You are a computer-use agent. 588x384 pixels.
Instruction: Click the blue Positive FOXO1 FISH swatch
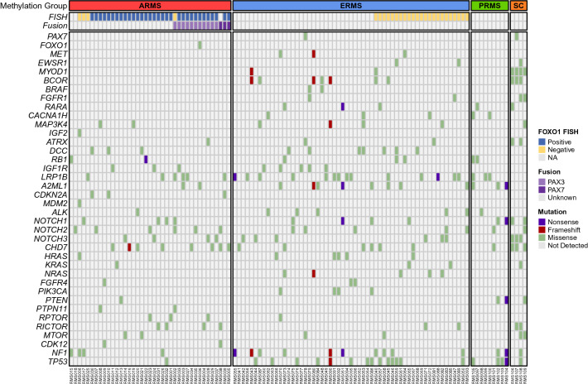click(x=542, y=142)
